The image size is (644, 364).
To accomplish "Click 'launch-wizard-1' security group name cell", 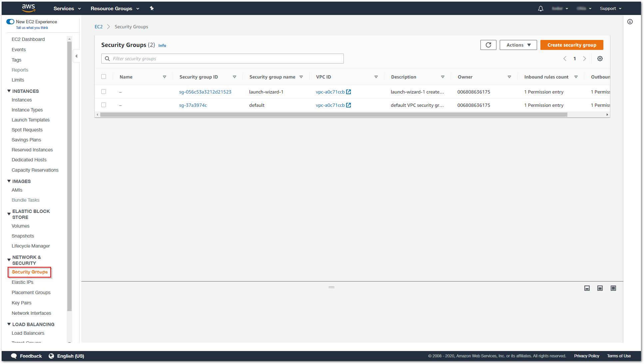I will tap(266, 92).
